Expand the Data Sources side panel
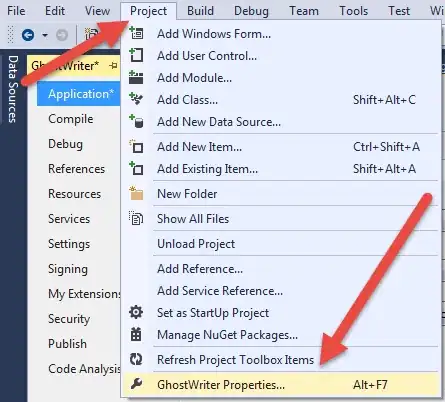445x402 pixels. (13, 89)
